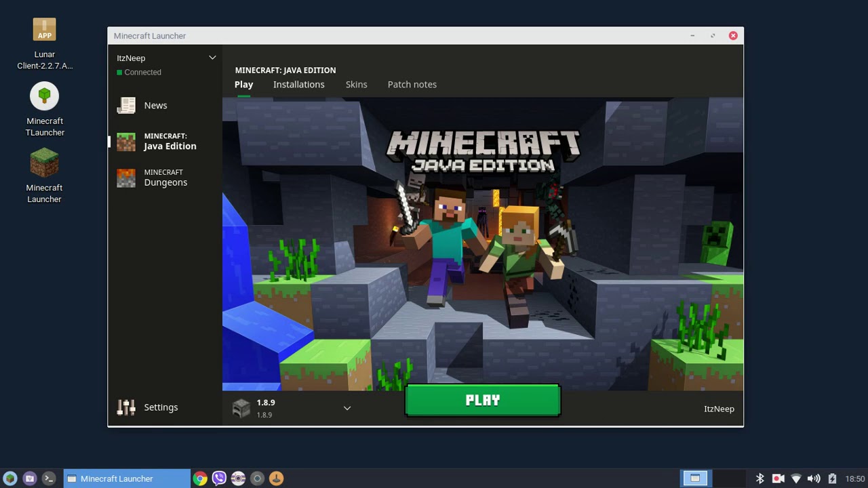Click the battery power tray icon

[832, 479]
